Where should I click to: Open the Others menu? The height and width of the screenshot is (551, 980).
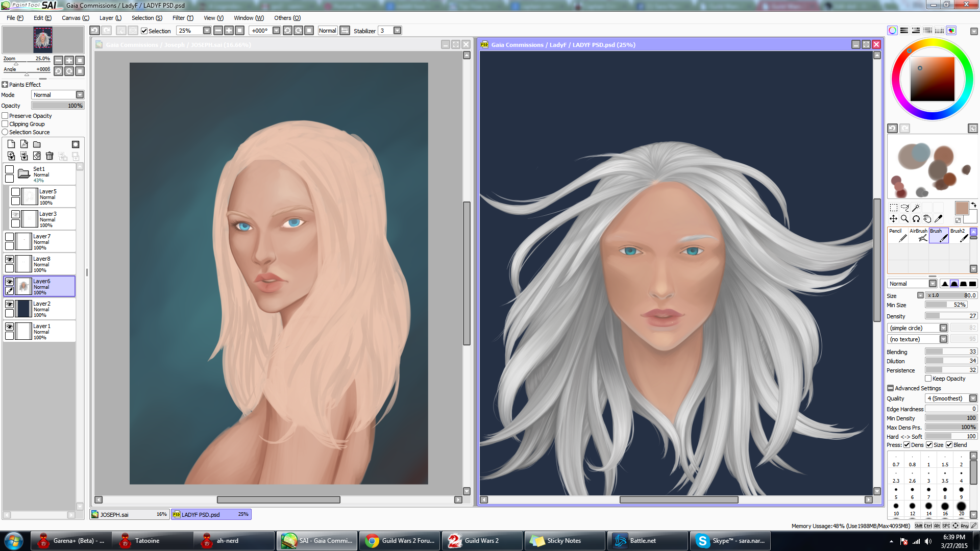click(287, 18)
